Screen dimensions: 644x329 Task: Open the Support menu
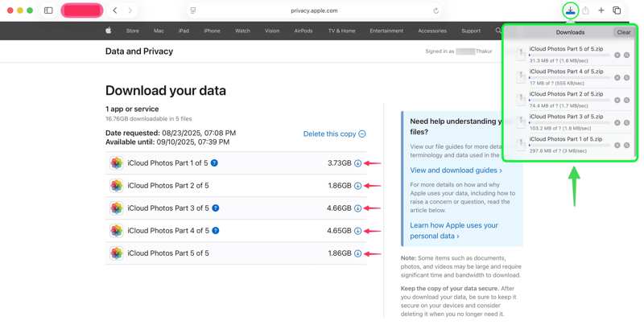471,31
